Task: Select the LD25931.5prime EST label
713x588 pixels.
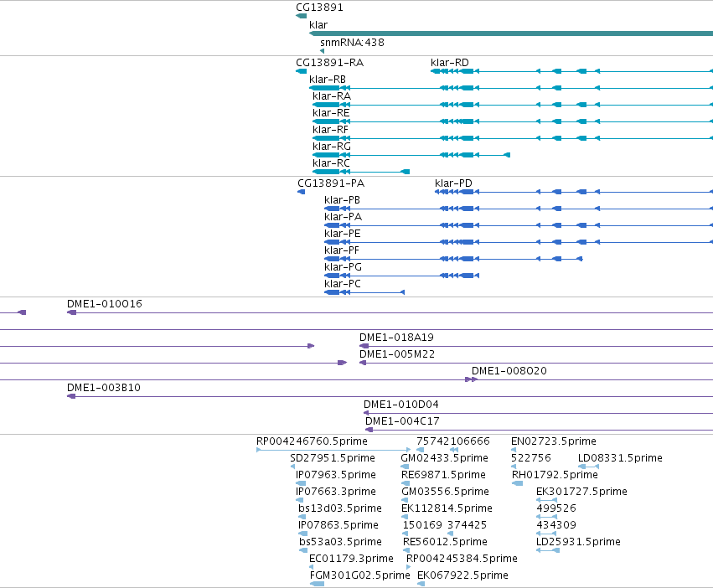Action: point(578,542)
